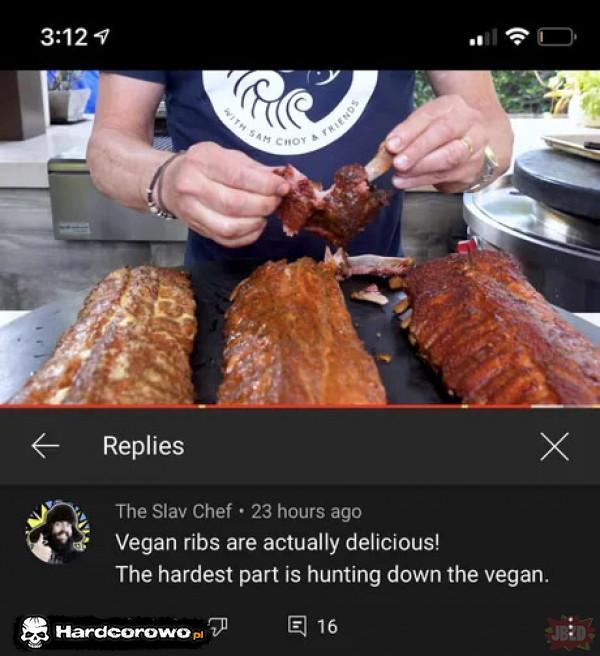Image resolution: width=600 pixels, height=656 pixels.
Task: Tap the cellular signal bars
Action: pos(483,37)
